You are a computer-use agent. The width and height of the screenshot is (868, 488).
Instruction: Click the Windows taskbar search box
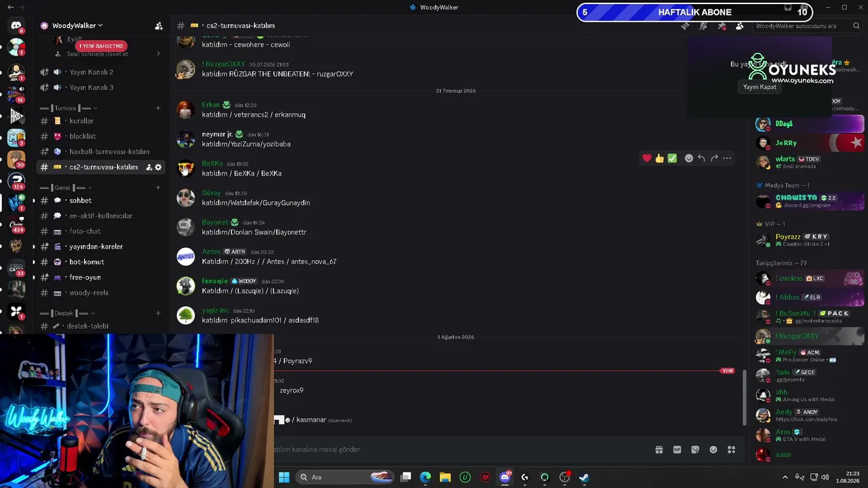click(346, 477)
